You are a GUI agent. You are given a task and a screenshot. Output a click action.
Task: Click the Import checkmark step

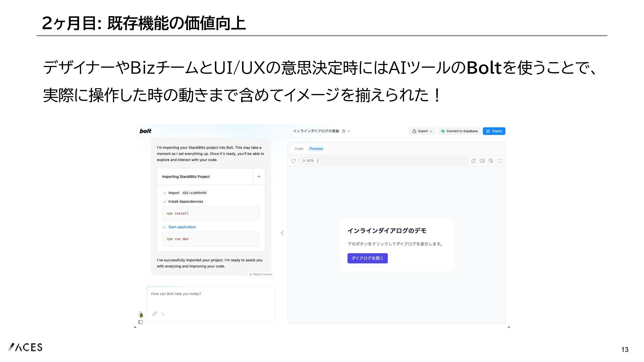coord(164,193)
